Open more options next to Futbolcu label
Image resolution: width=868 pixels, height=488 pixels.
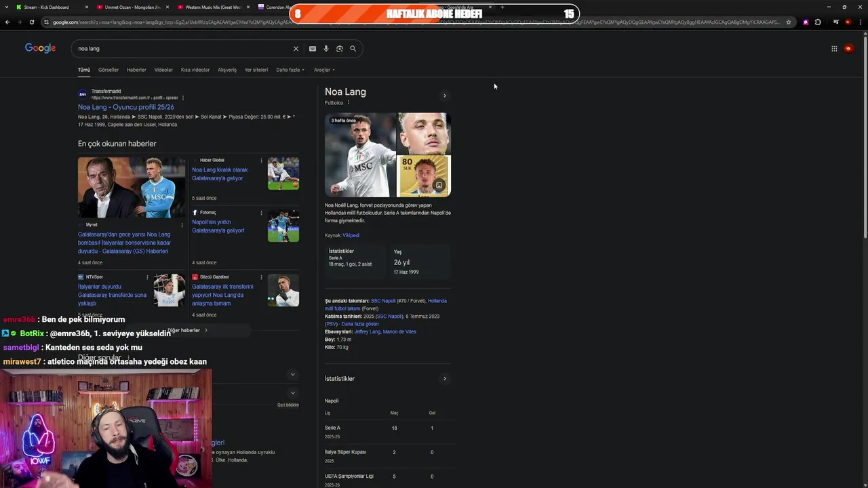click(x=349, y=103)
